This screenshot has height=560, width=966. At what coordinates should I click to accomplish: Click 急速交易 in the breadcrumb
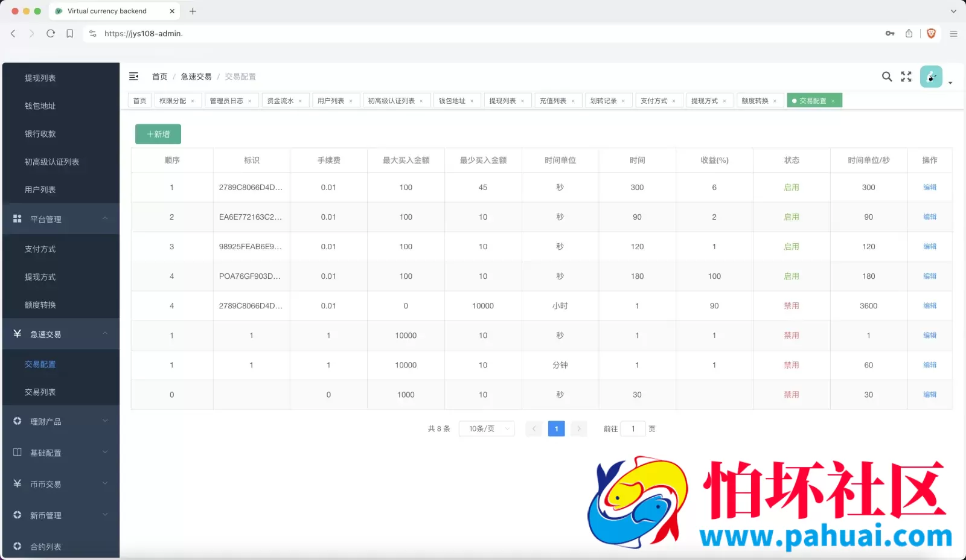(196, 77)
